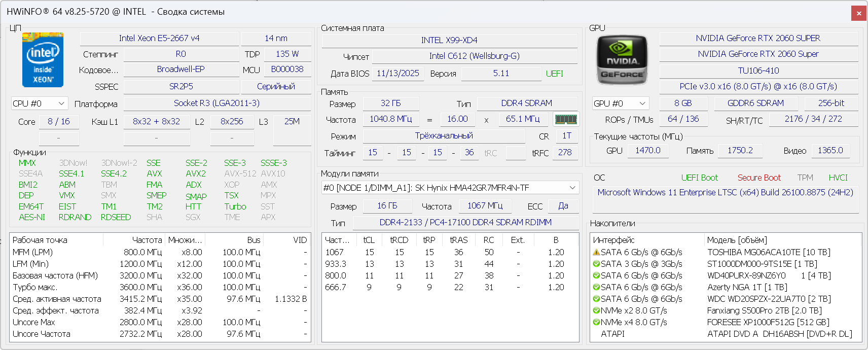The width and height of the screenshot is (868, 350).
Task: Click the tRFC value 278
Action: tap(565, 152)
